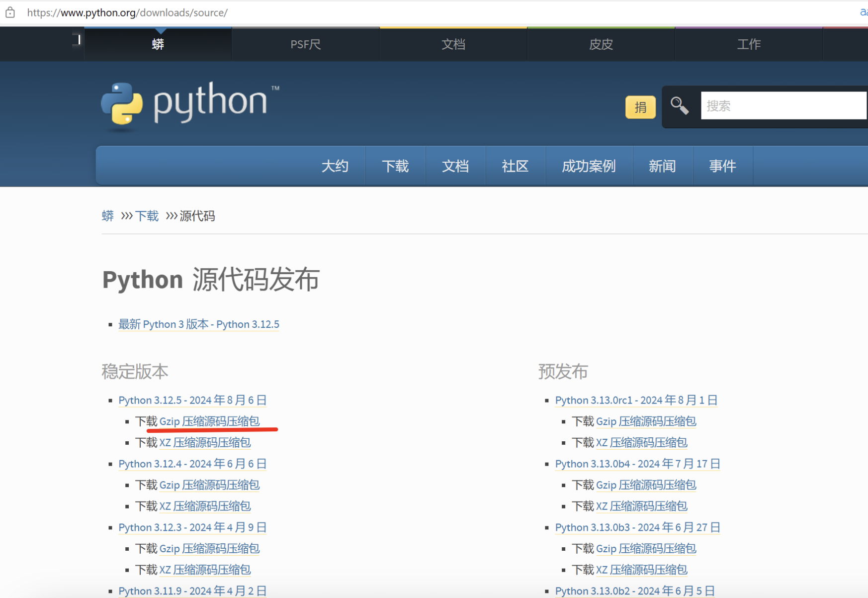Download Gzip source tarball for Python 3.12.3
The height and width of the screenshot is (598, 868).
point(209,548)
